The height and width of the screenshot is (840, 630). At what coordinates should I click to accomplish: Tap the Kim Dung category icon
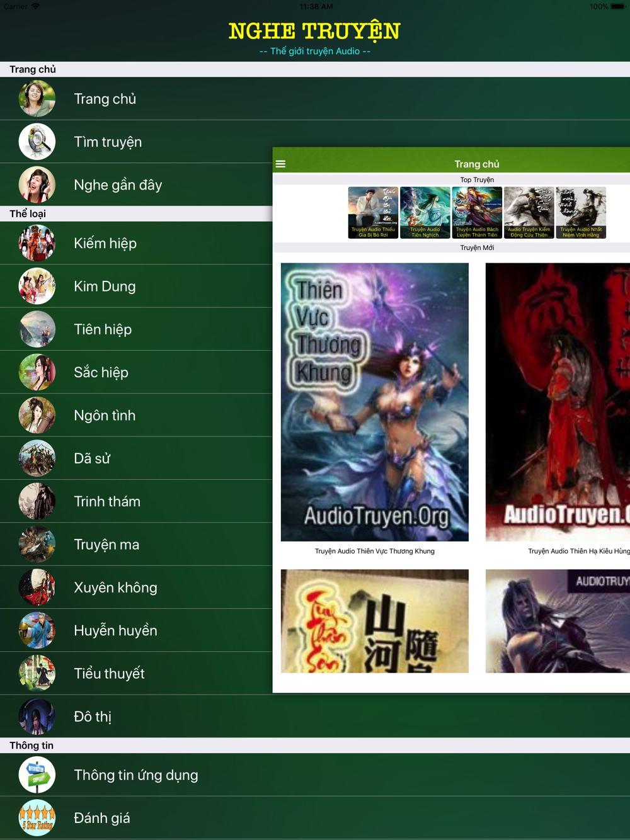[x=37, y=286]
